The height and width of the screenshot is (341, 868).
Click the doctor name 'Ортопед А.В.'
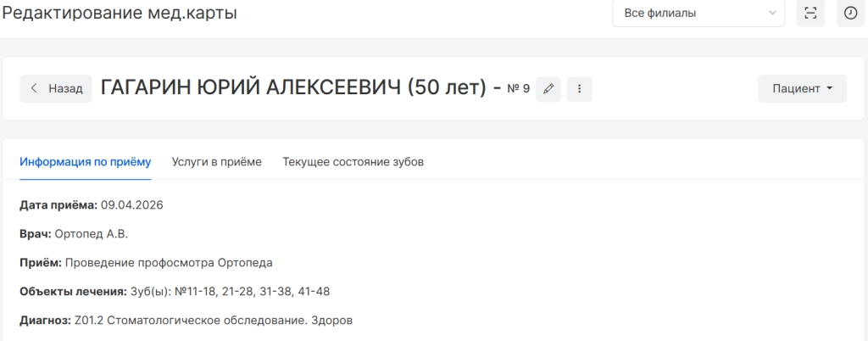[x=91, y=234]
